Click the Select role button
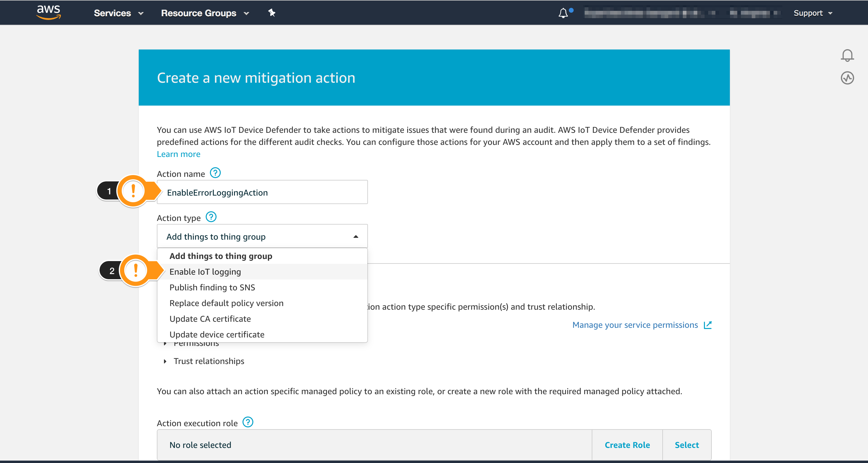This screenshot has height=463, width=868. click(x=687, y=445)
